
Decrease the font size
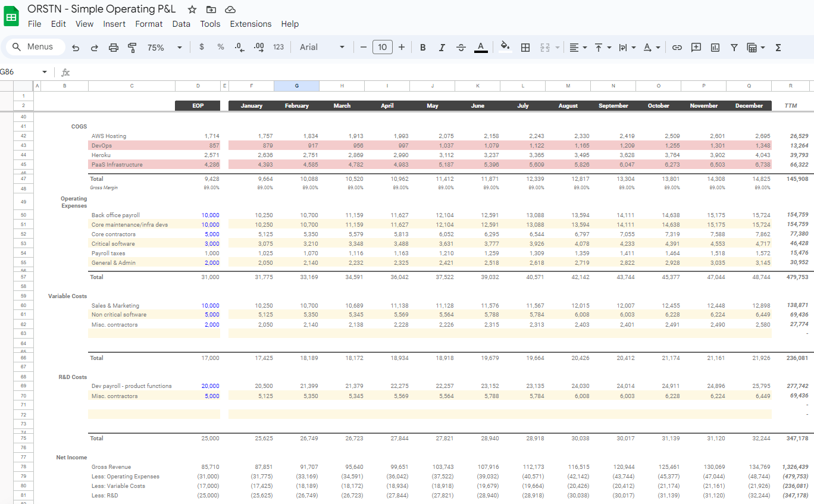coord(364,48)
